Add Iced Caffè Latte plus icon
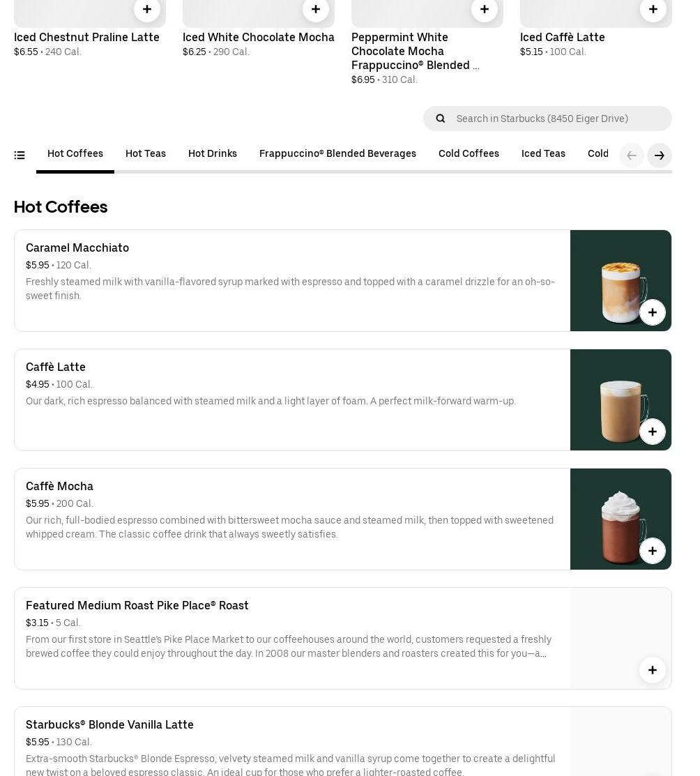 (653, 9)
